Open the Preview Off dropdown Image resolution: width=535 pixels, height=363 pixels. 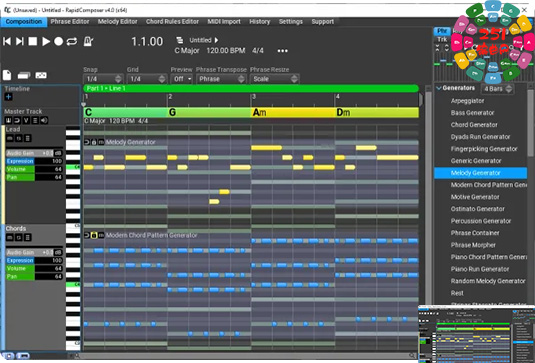tap(182, 79)
